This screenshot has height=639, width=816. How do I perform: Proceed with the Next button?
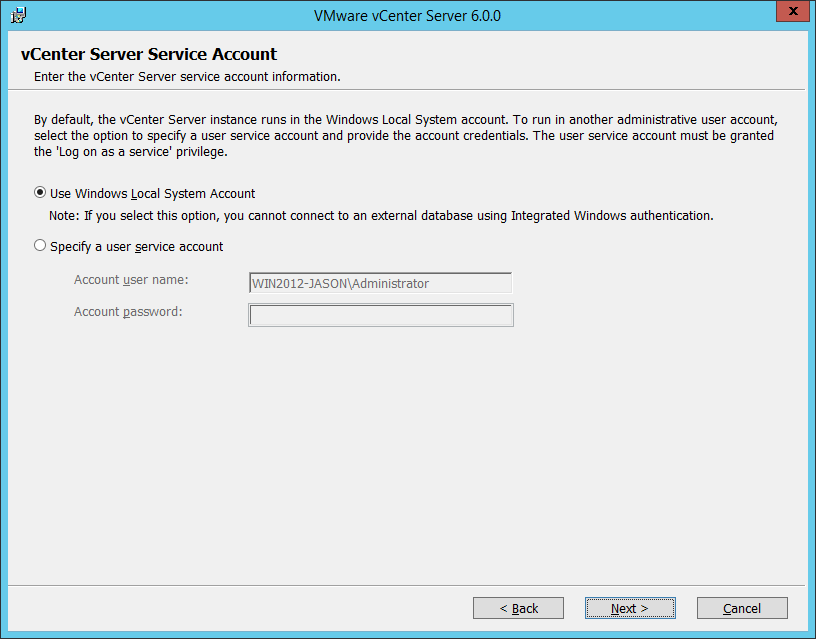click(x=630, y=608)
